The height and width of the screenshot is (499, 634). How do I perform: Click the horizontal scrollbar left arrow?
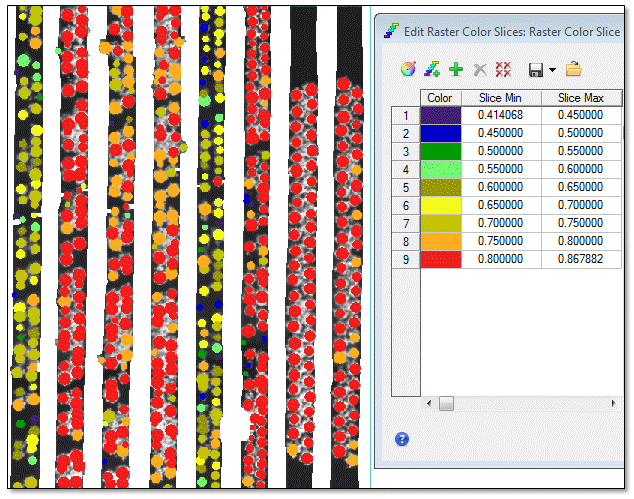coord(429,403)
